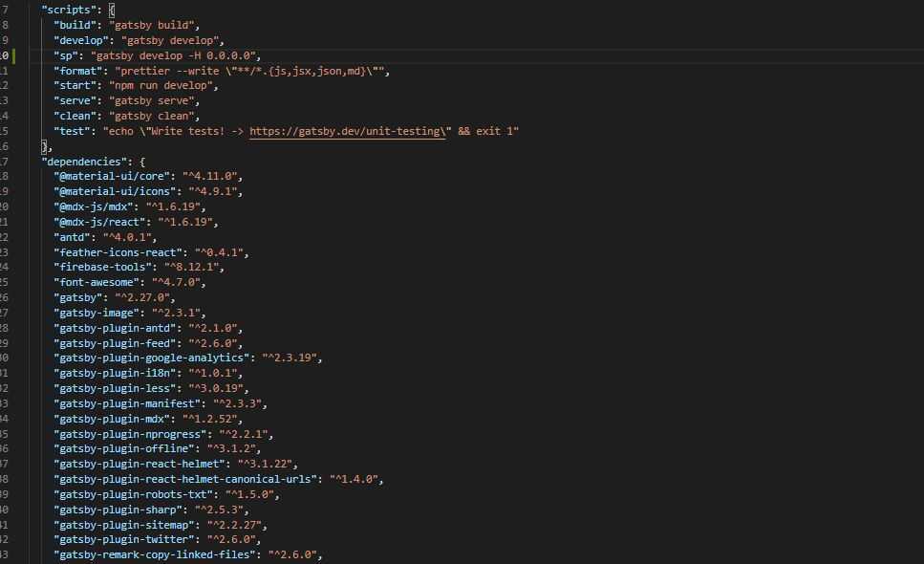Viewport: 924px width, 564px height.
Task: Click the "gatsby-plugin-google-analytics" dependency
Action: click(x=151, y=358)
